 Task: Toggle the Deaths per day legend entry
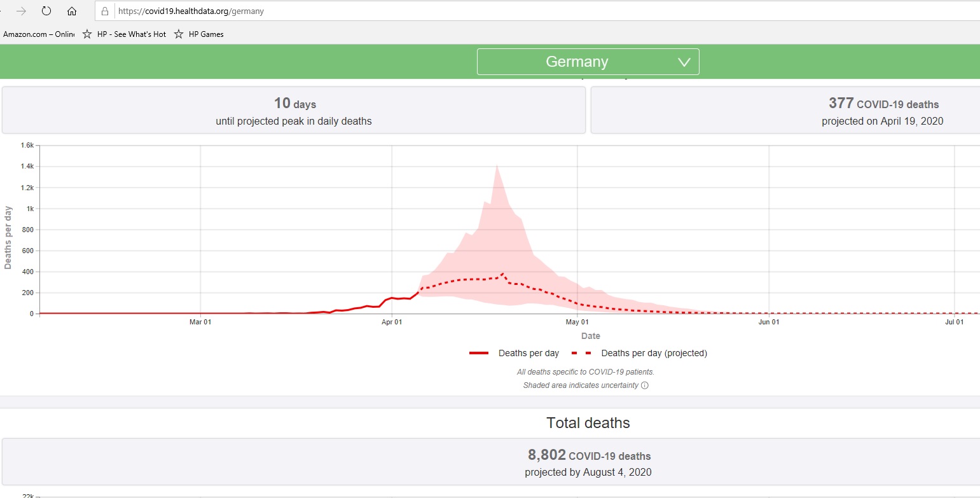point(514,353)
